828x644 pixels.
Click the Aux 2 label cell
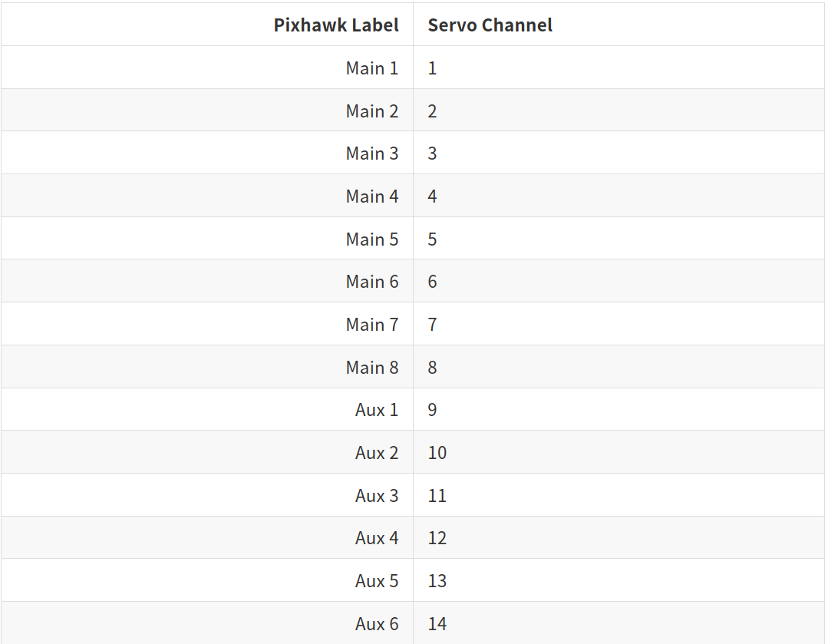tap(377, 453)
